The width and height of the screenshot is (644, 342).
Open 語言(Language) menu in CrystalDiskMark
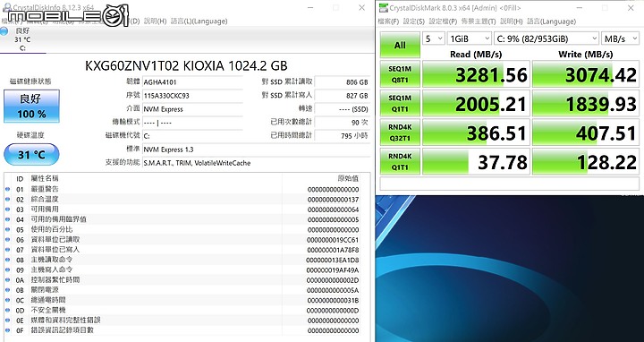click(x=551, y=21)
